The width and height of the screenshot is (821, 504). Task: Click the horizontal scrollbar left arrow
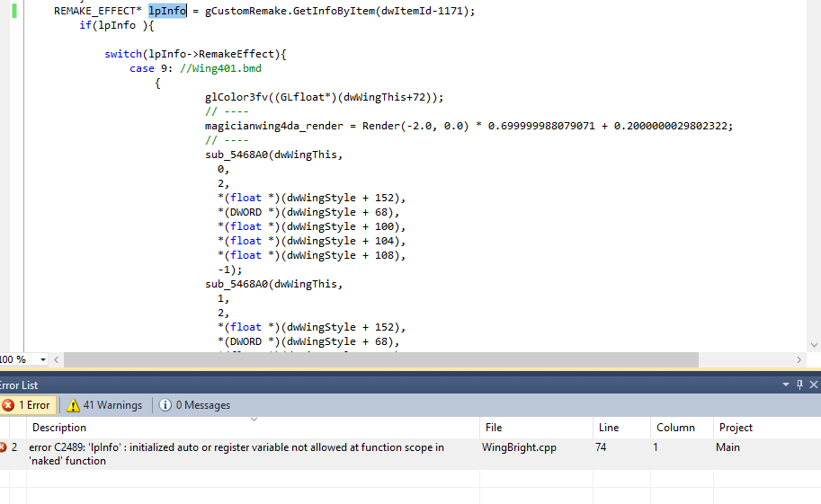56,359
